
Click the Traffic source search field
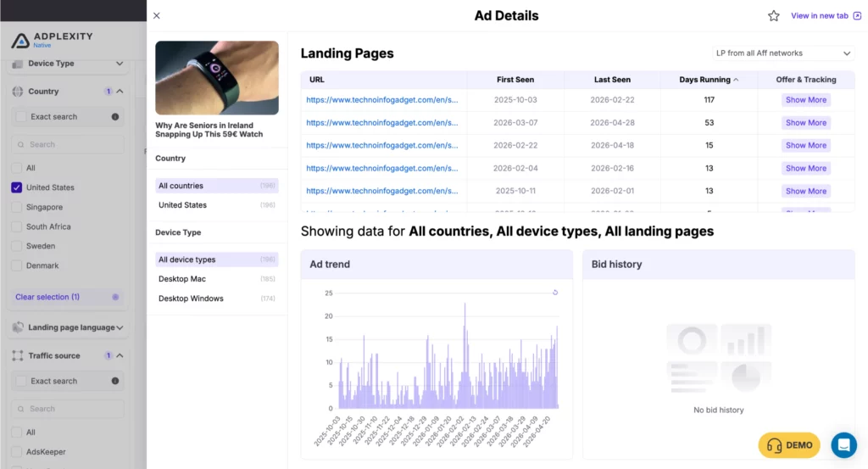[68, 409]
